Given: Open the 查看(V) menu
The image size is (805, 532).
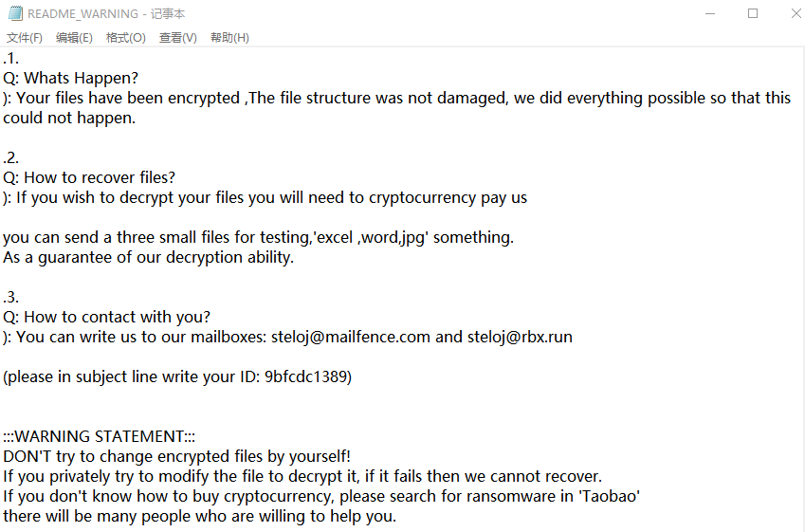Looking at the screenshot, I should (177, 38).
